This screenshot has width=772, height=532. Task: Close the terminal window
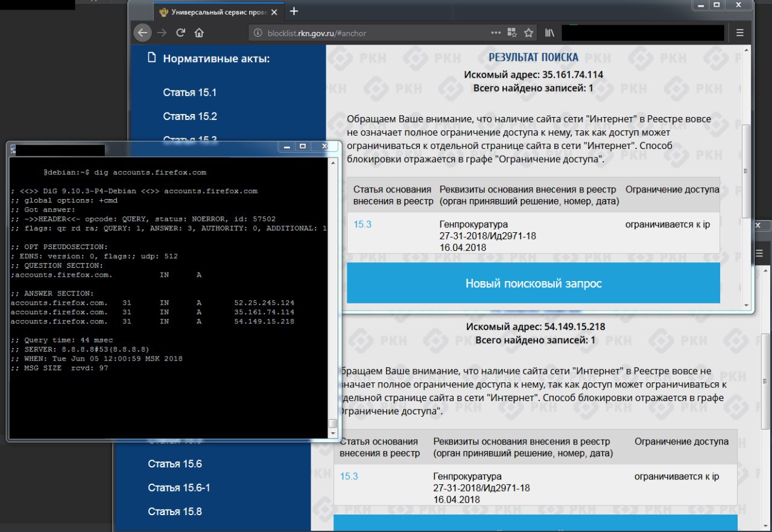324,147
